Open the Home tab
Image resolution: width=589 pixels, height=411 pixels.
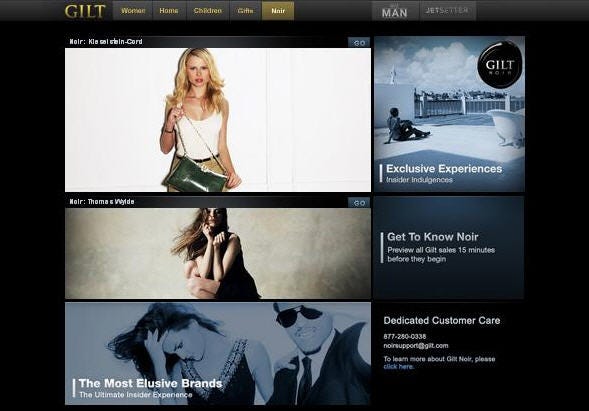click(169, 11)
